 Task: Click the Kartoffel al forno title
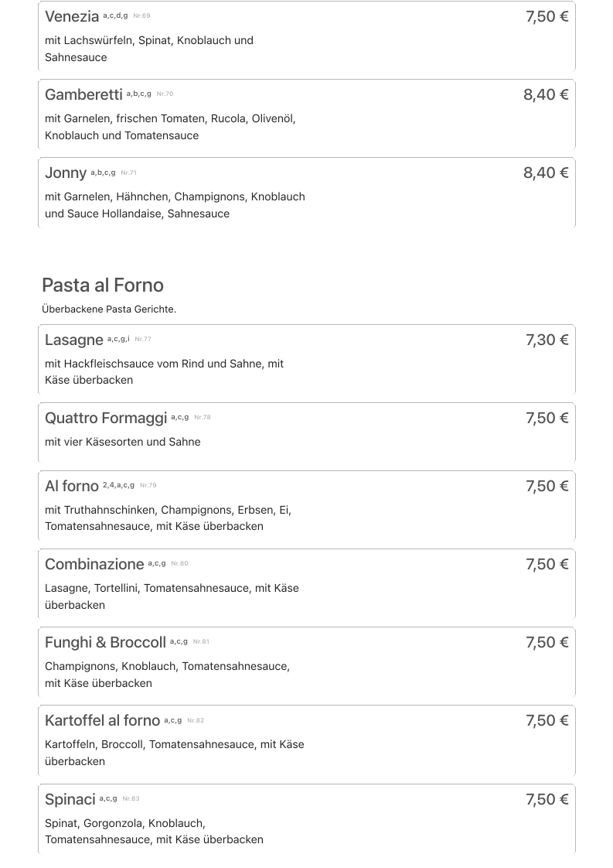tap(102, 721)
